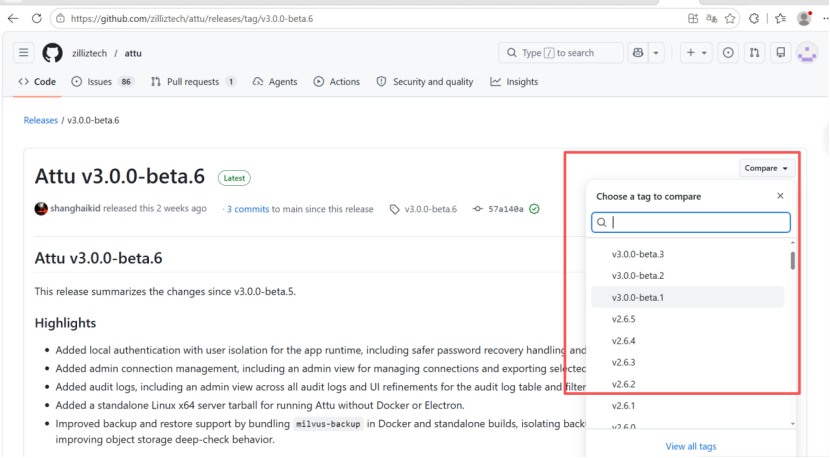
Task: Expand the arrow next to the Copilot icon
Action: pos(656,52)
